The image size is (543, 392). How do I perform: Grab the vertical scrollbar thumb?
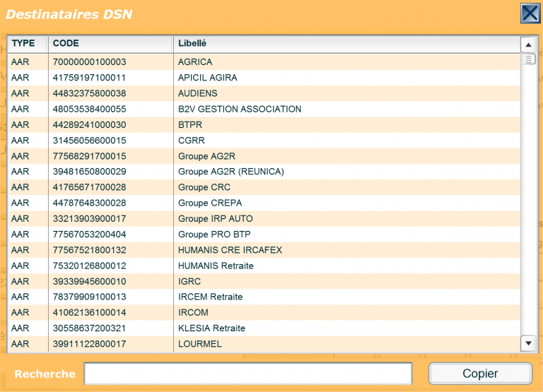pyautogui.click(x=528, y=59)
